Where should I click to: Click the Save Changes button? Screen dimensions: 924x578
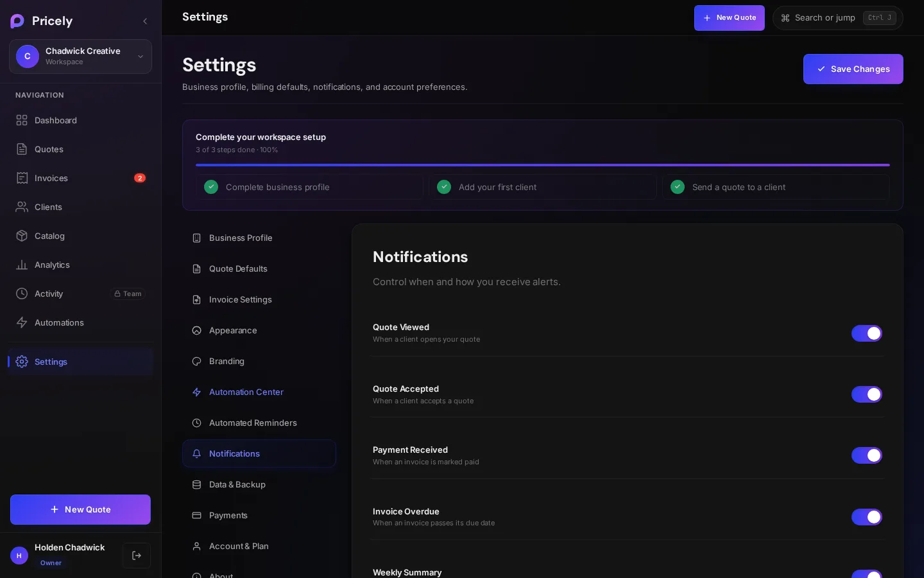coord(853,69)
